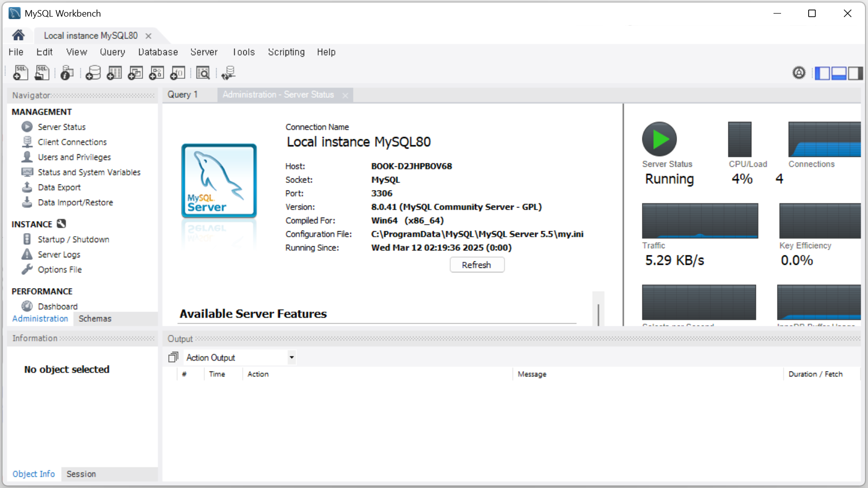Open the schema inspector icon
The image size is (868, 488).
click(x=67, y=73)
